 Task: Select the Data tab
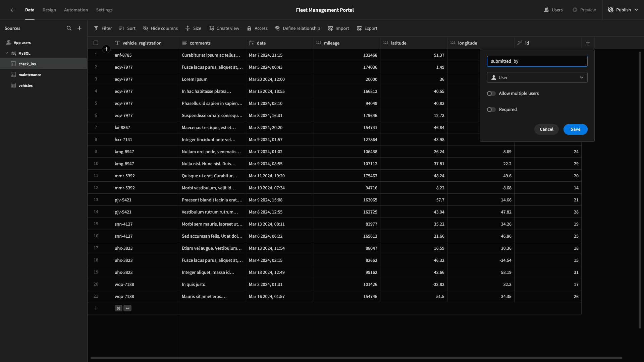[x=30, y=10]
